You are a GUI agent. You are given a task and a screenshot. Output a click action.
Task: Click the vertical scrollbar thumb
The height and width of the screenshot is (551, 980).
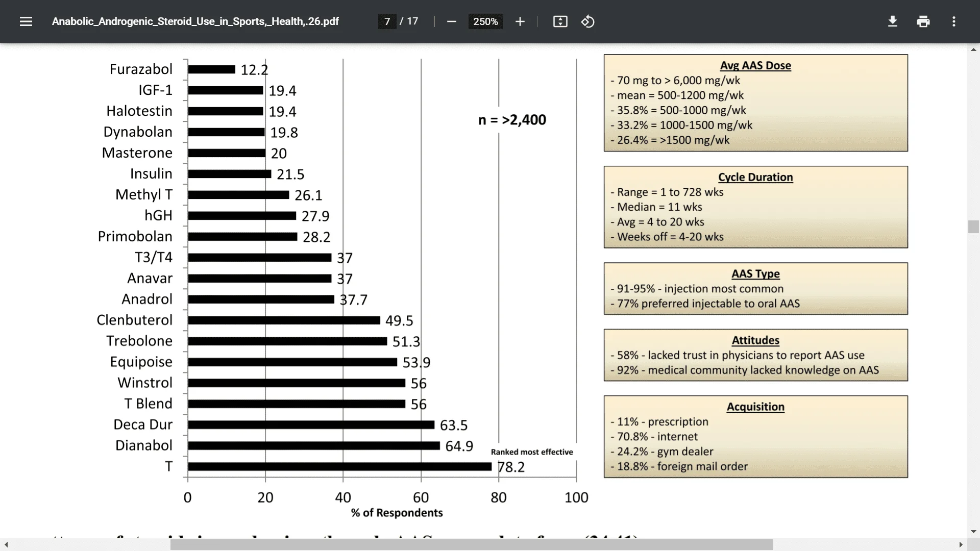(x=973, y=227)
